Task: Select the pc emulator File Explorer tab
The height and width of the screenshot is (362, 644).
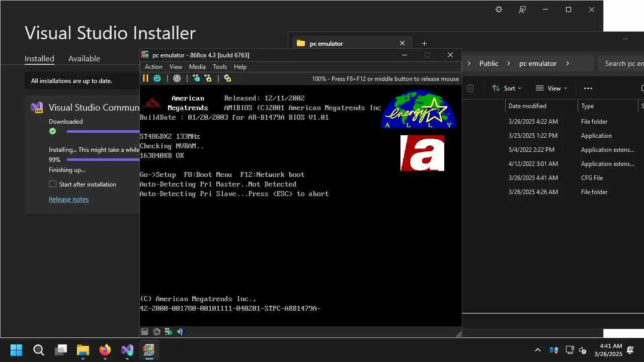Action: click(351, 44)
